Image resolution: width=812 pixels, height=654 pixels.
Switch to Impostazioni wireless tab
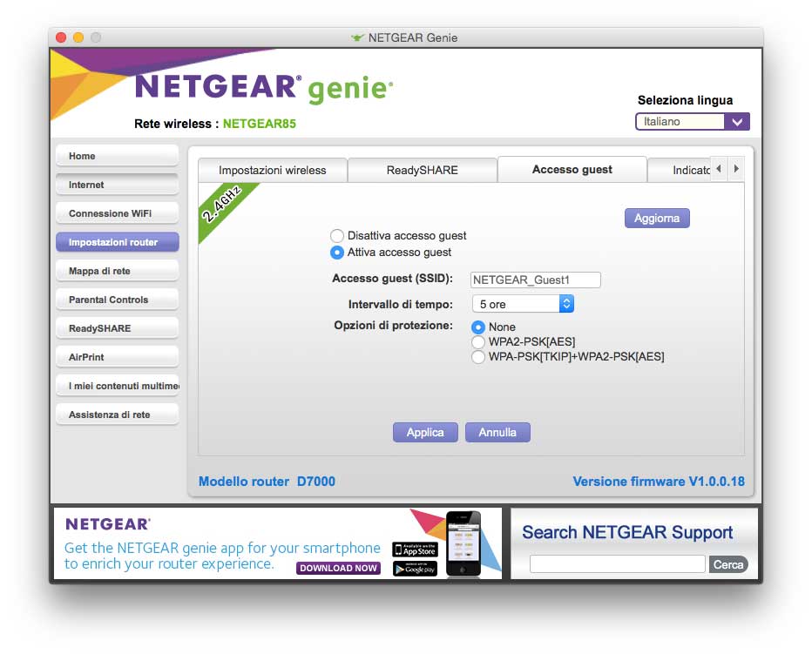tap(273, 171)
